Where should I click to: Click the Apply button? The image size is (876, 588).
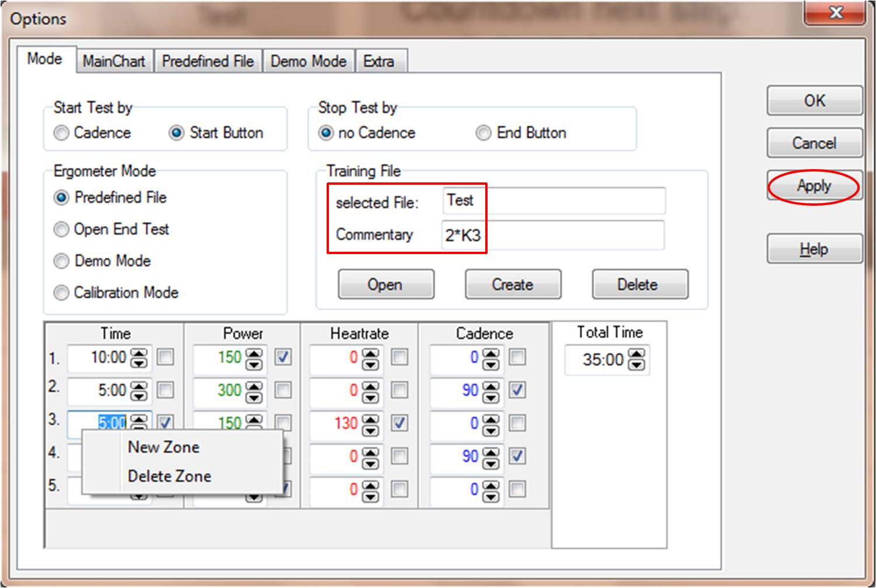pos(814,186)
